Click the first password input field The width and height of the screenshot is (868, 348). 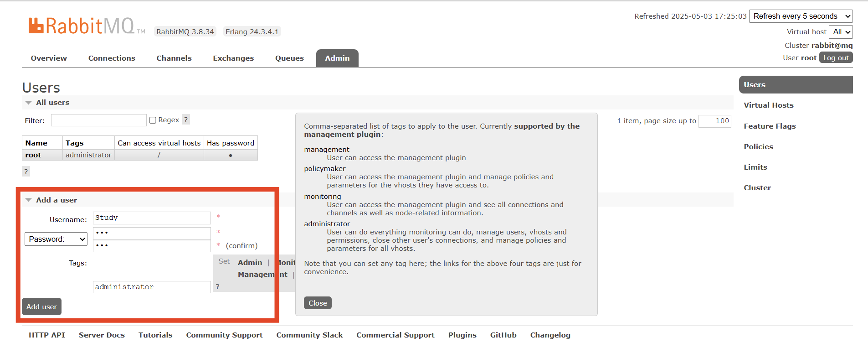click(152, 233)
